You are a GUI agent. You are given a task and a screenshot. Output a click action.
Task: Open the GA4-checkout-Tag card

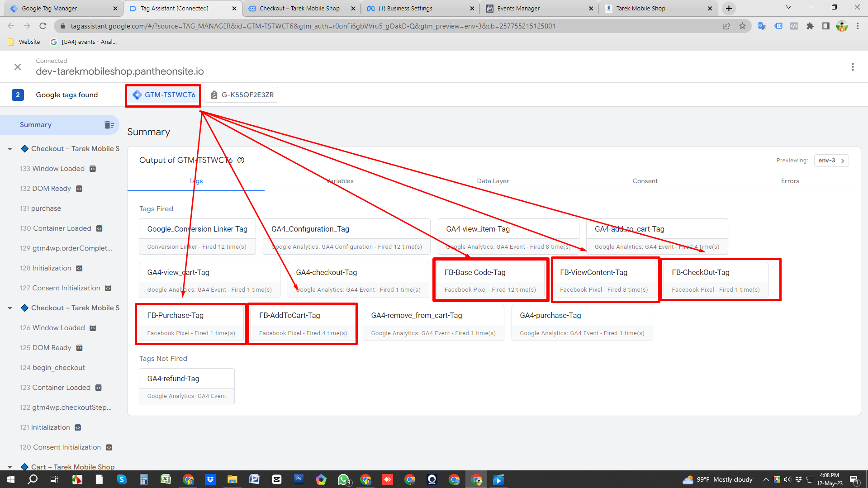(x=358, y=280)
